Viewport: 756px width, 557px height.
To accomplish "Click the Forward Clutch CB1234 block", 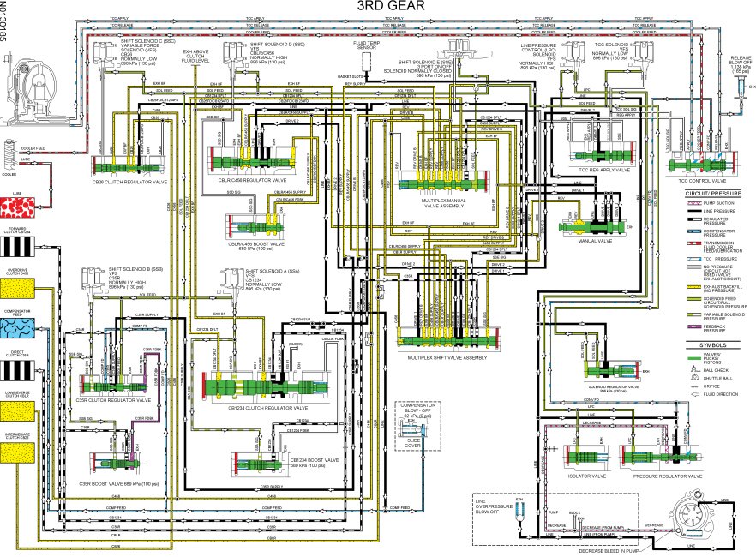I will point(17,246).
